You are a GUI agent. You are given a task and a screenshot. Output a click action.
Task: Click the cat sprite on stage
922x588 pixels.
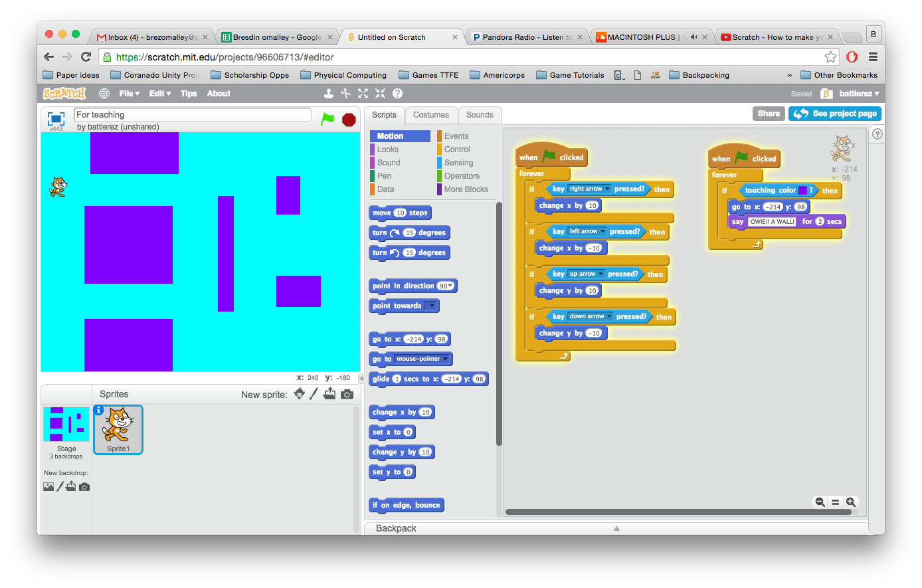pos(58,187)
